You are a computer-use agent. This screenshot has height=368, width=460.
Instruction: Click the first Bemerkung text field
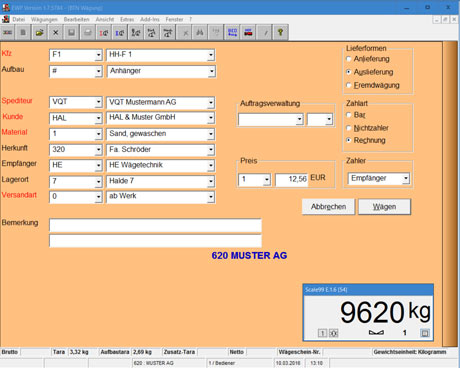[x=155, y=225]
